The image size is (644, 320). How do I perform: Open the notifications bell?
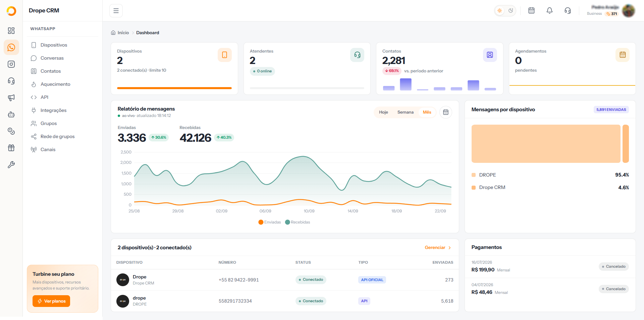click(549, 11)
